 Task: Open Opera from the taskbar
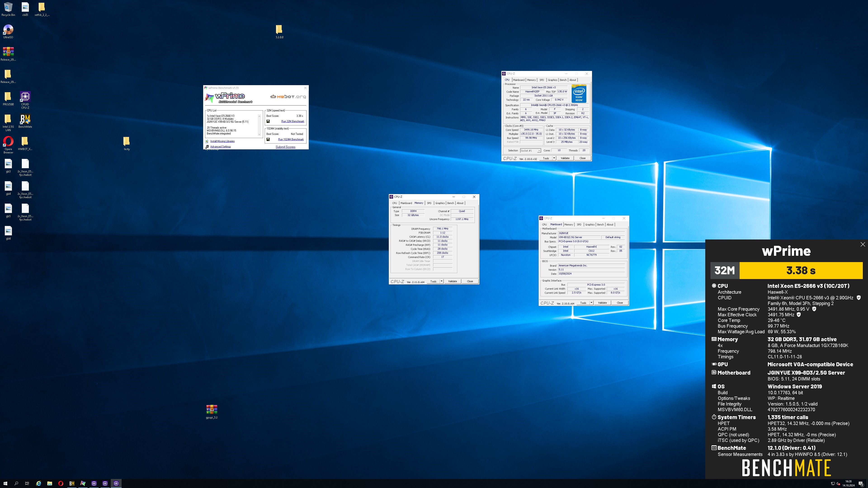tap(61, 483)
